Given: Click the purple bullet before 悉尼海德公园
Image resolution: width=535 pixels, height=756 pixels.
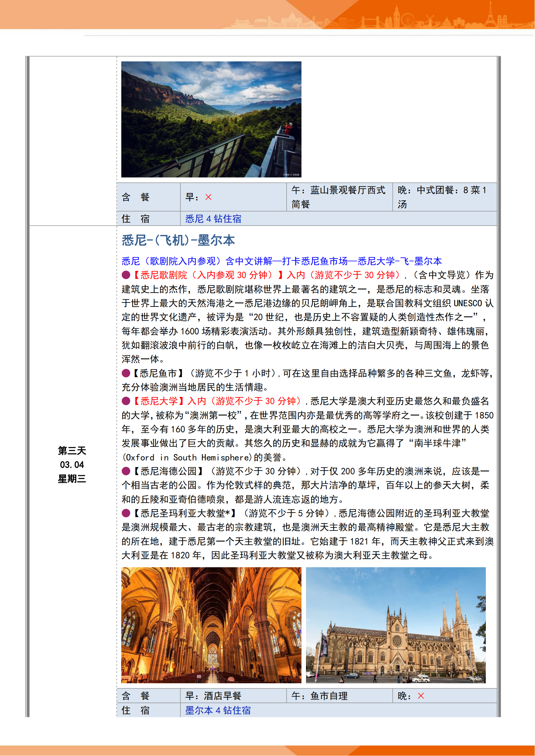Looking at the screenshot, I should tap(126, 471).
